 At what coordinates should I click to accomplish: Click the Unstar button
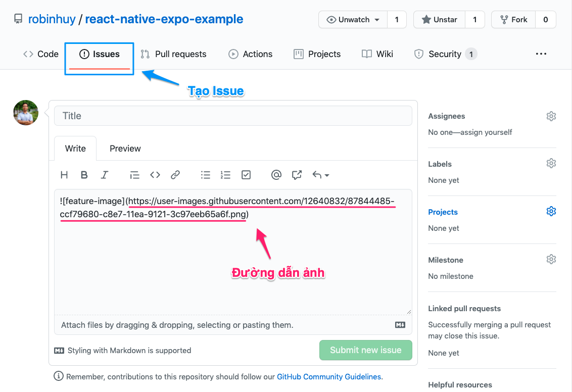tap(439, 20)
